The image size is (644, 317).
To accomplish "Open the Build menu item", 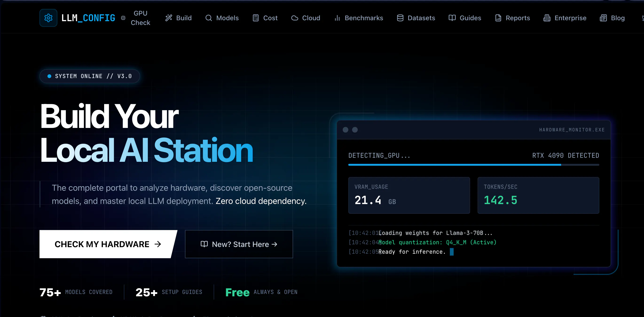I will (x=184, y=18).
